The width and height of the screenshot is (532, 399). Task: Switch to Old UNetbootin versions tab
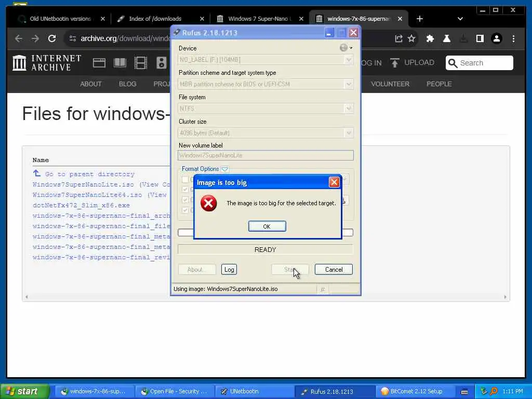60,19
